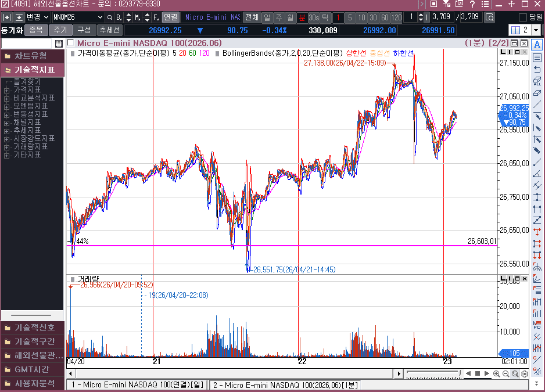Open chart settings gear icon
Screen dimensions: 545x392
pyautogui.click(x=525, y=374)
